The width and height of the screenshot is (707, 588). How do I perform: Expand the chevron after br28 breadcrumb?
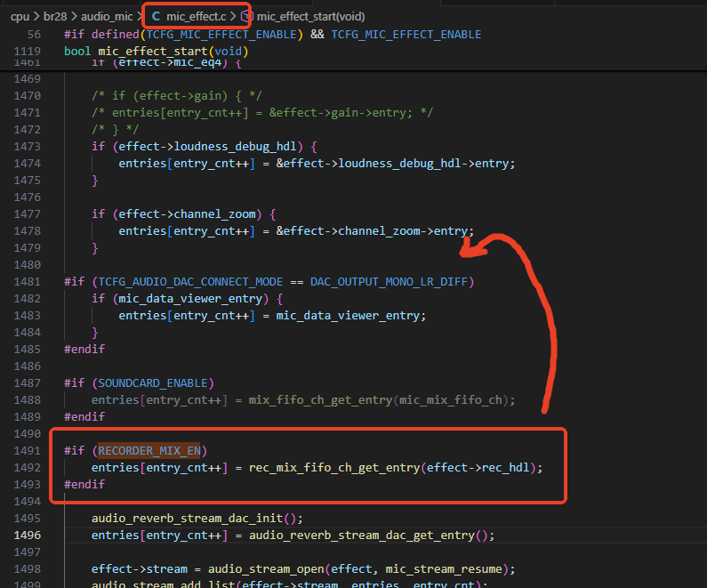point(74,17)
